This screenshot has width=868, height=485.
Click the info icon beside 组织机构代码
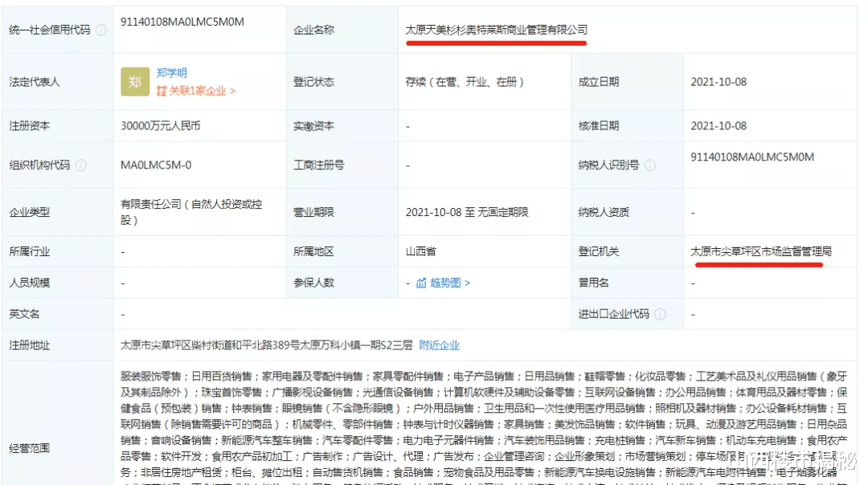[81, 165]
